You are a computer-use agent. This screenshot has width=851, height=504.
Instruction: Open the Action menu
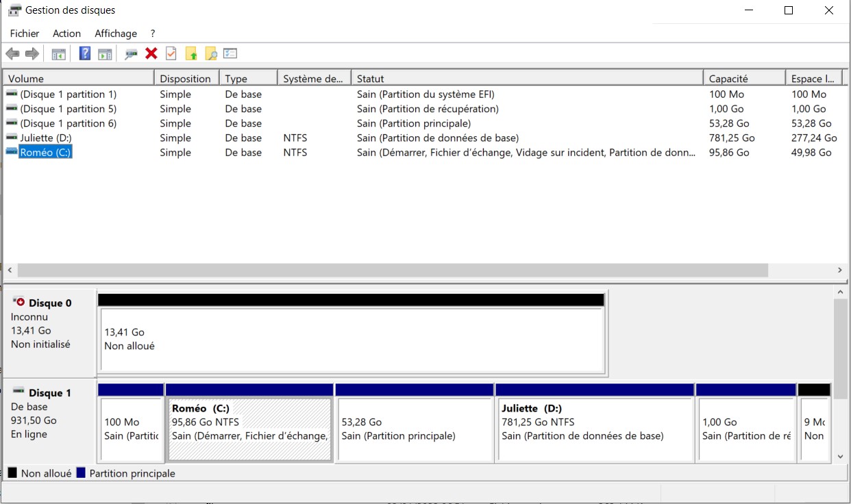66,34
